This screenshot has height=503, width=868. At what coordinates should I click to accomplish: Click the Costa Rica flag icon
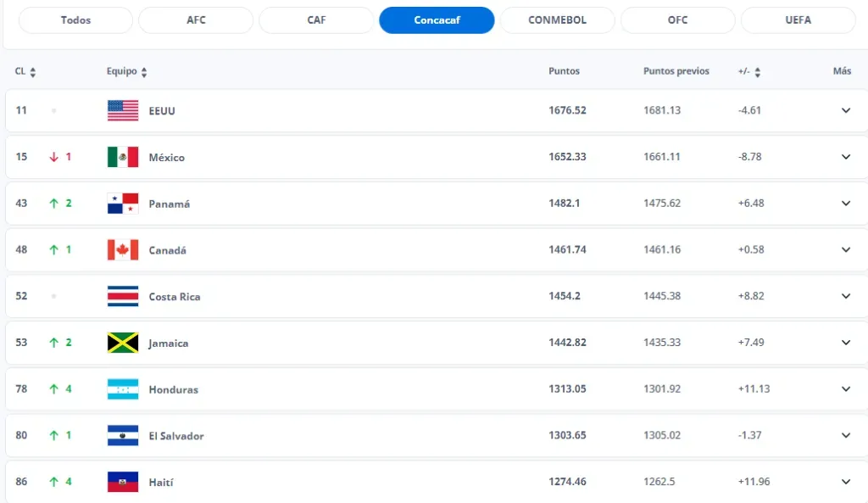click(x=123, y=297)
